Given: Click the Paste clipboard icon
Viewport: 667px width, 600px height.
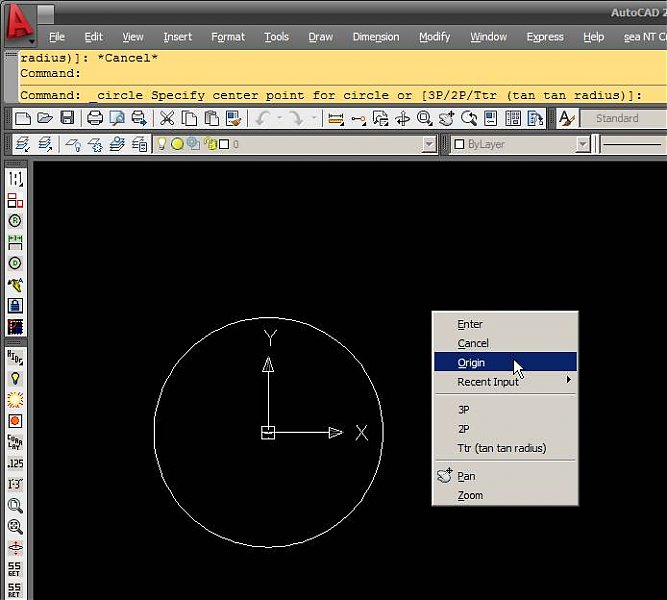Looking at the screenshot, I should tap(211, 118).
